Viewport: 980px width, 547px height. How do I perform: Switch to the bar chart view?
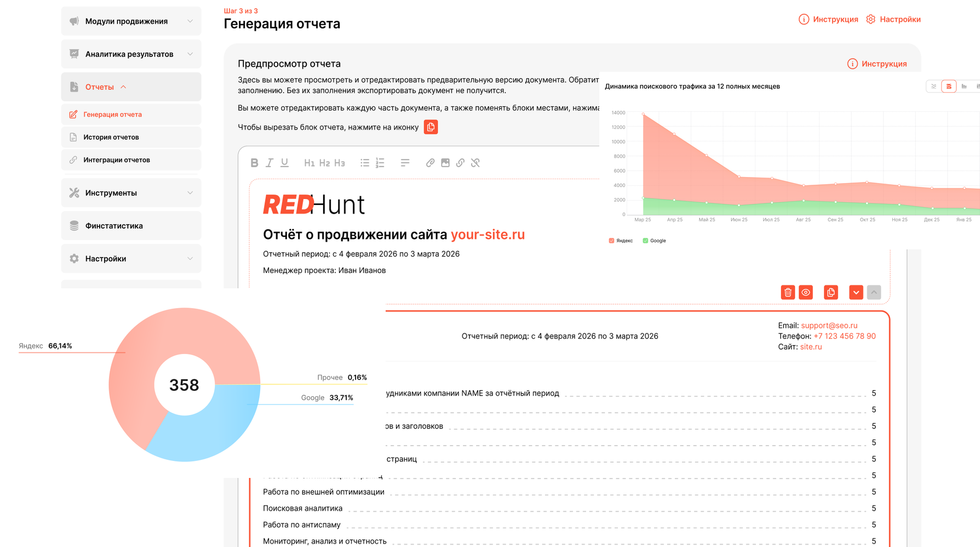[x=964, y=86]
